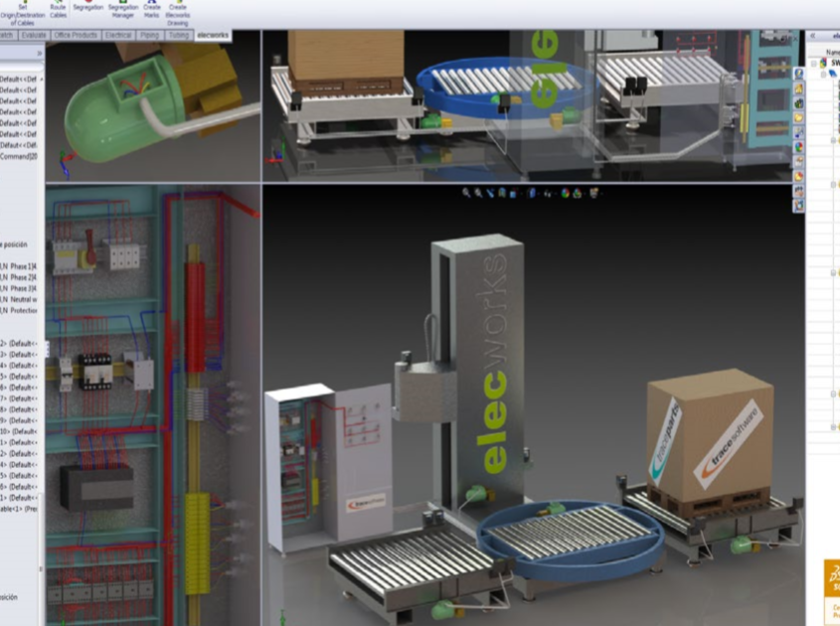840x626 pixels.
Task: Click the Create Marks tool
Action: tap(152, 10)
